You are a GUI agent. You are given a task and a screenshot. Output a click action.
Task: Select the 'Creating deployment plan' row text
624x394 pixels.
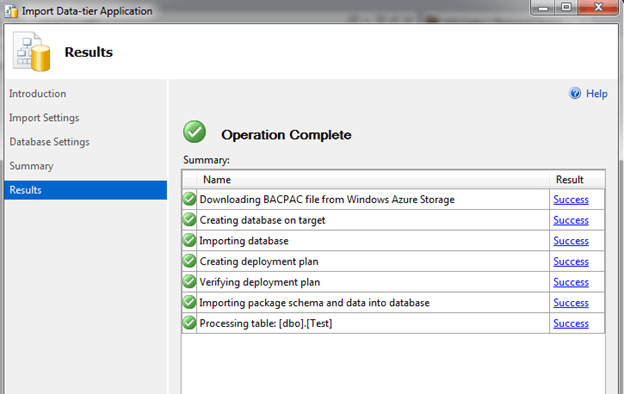(x=259, y=261)
